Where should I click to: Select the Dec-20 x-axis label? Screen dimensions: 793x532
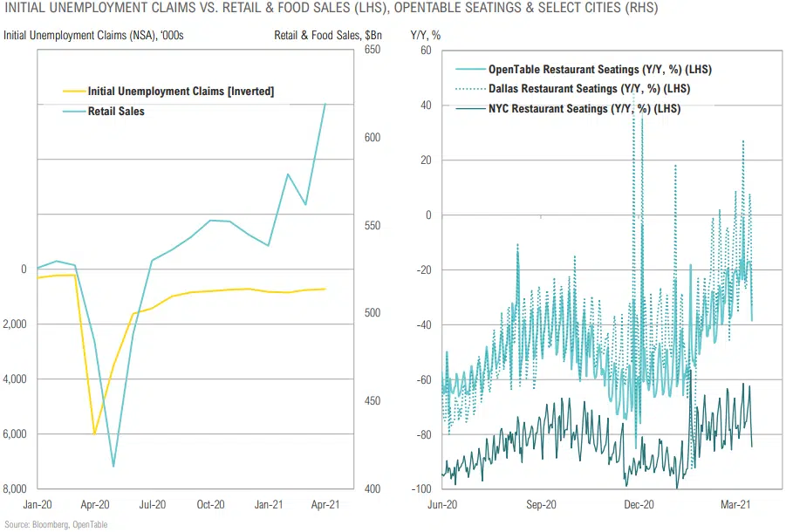[x=640, y=505]
